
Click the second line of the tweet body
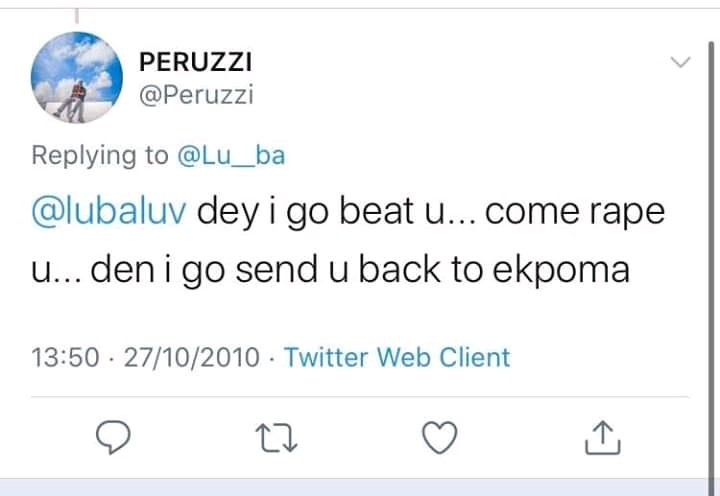[x=331, y=269]
